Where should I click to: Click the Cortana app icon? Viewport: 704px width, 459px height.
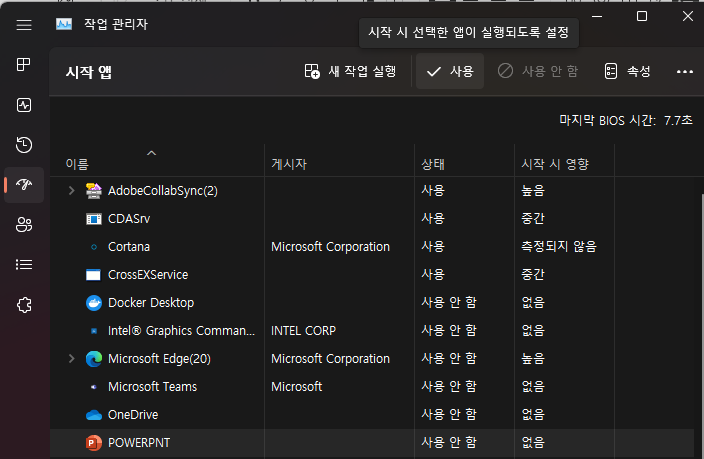tap(94, 247)
